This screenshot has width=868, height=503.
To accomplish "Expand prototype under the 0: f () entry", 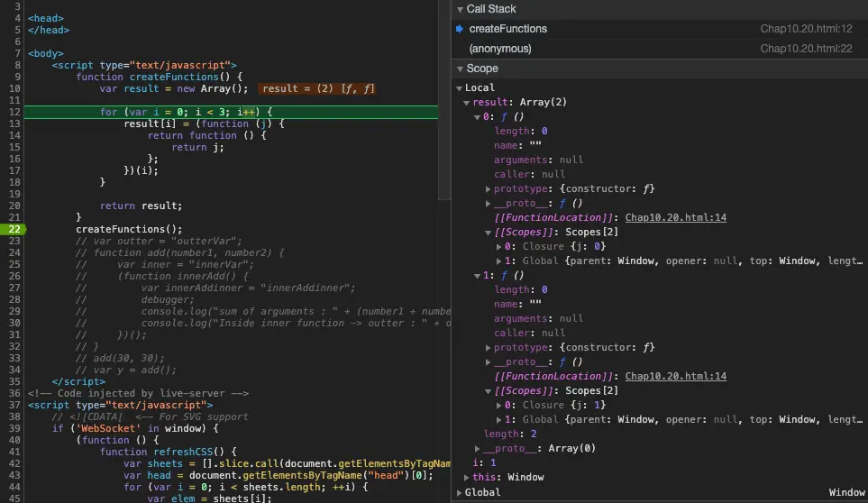I will [x=488, y=189].
